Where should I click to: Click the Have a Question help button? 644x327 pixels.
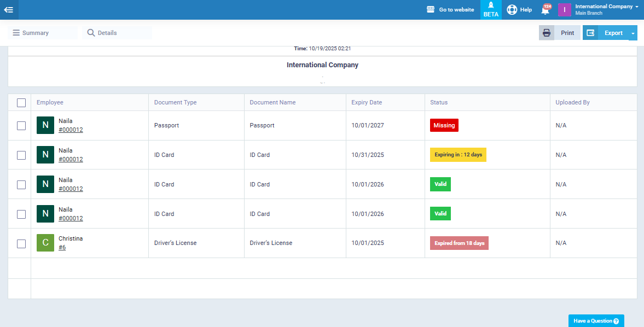point(596,321)
